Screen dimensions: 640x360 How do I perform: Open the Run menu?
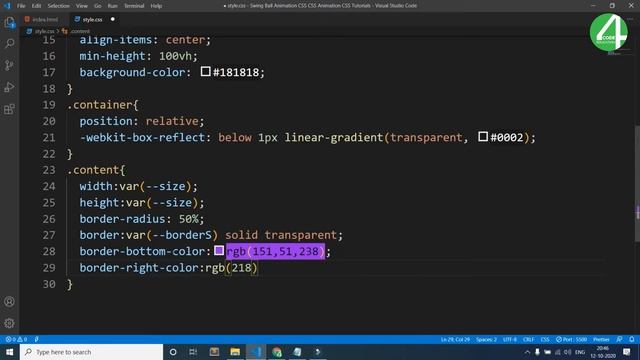113,6
